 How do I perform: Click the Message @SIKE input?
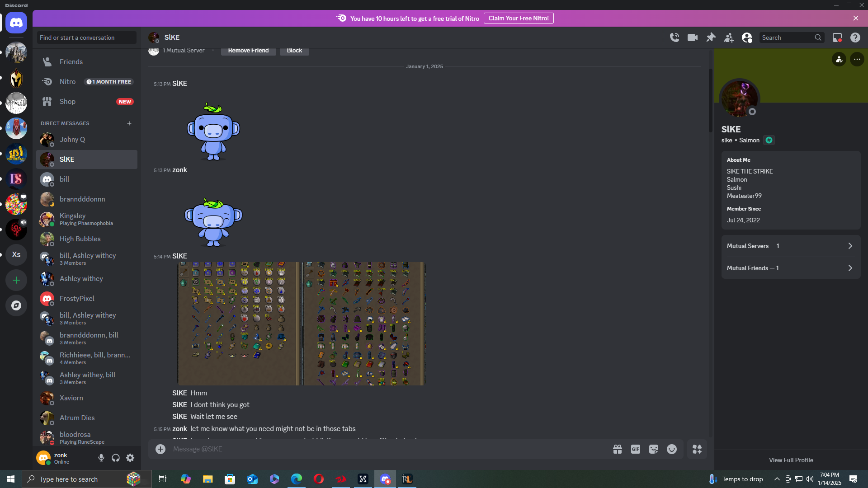pyautogui.click(x=389, y=449)
